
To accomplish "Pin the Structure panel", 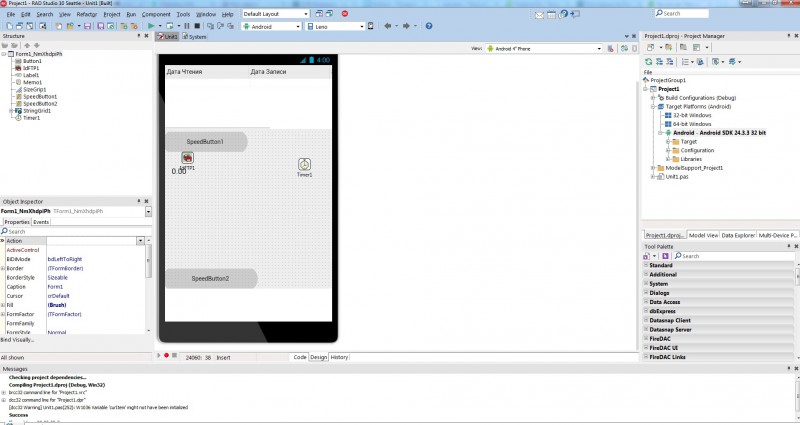I will pos(139,36).
